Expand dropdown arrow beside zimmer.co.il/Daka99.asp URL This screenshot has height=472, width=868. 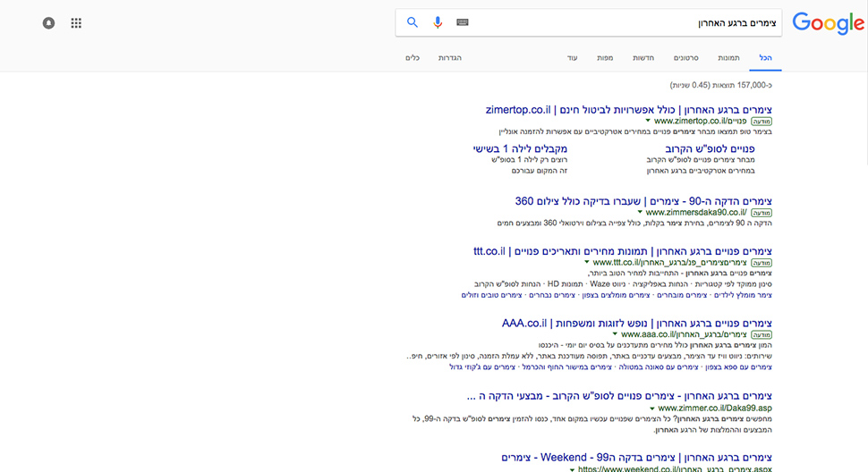click(652, 409)
